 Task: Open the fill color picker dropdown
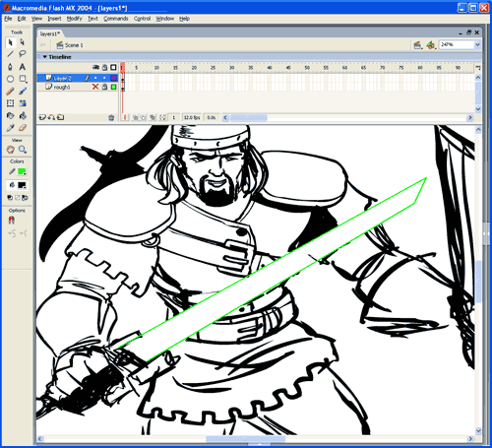(x=22, y=185)
